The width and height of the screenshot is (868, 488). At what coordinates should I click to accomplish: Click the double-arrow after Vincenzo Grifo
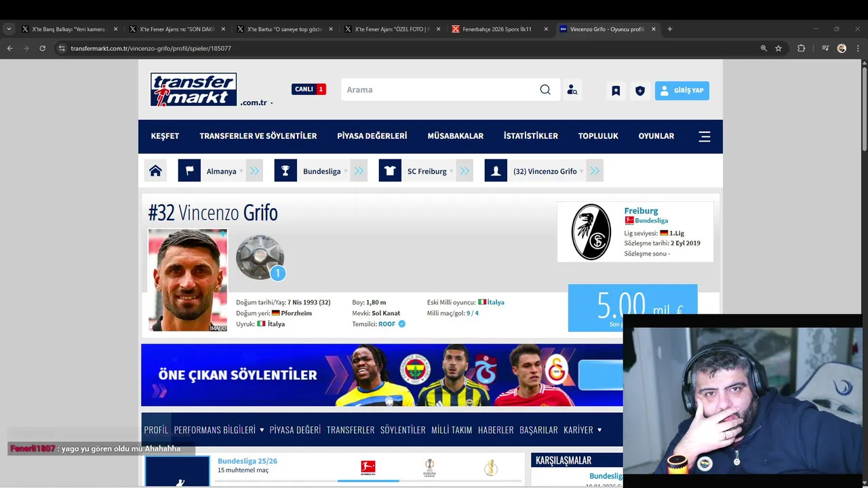point(595,171)
